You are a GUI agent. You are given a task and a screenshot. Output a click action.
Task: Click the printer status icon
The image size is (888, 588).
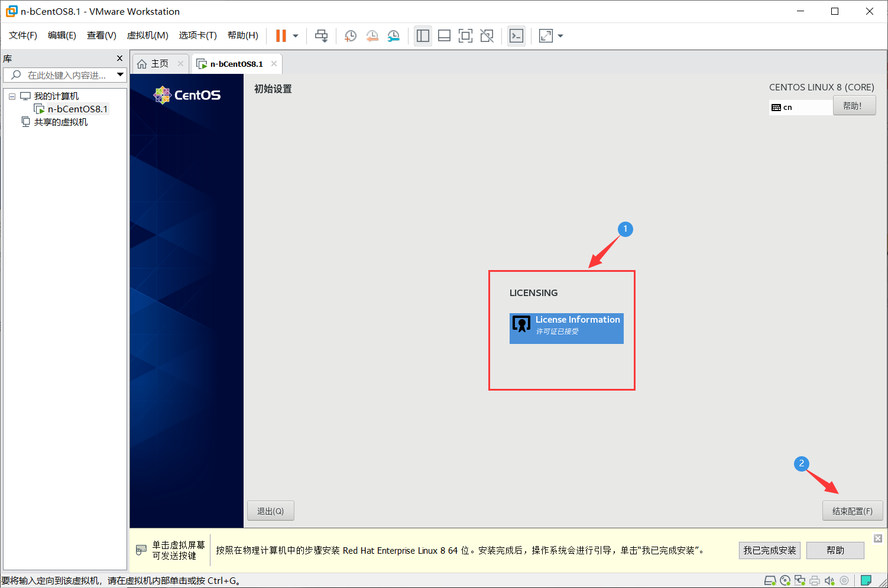(815, 580)
